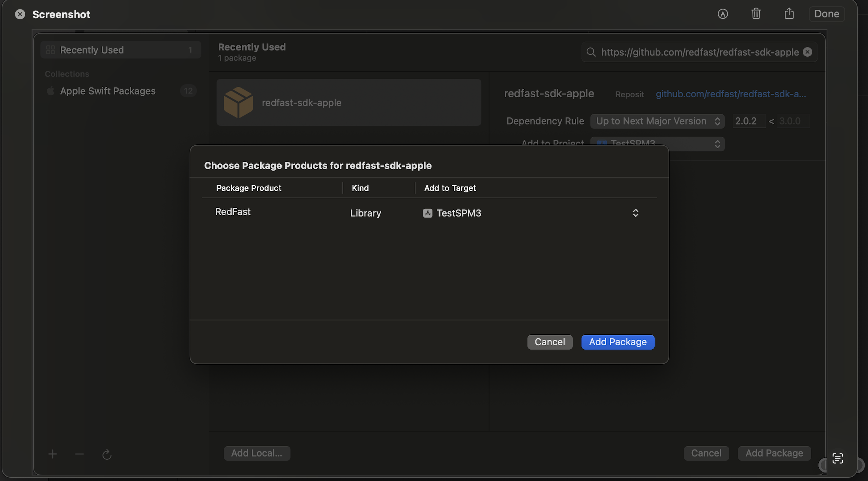Click the magnifier icon in the search field
This screenshot has height=481, width=868.
(x=591, y=52)
